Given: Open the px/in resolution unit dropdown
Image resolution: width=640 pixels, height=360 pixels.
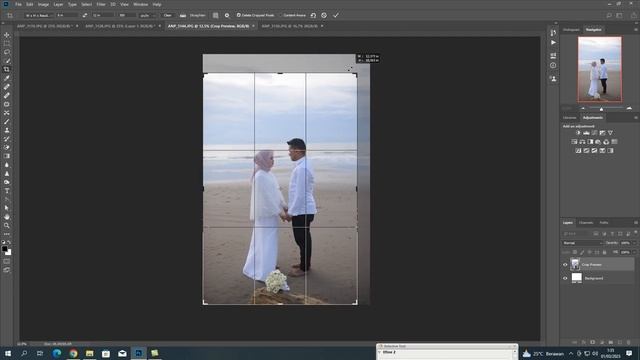Looking at the screenshot, I should click(148, 15).
